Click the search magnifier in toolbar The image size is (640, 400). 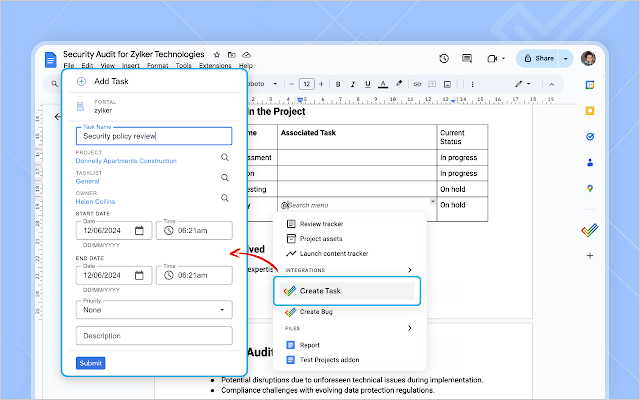pyautogui.click(x=55, y=84)
